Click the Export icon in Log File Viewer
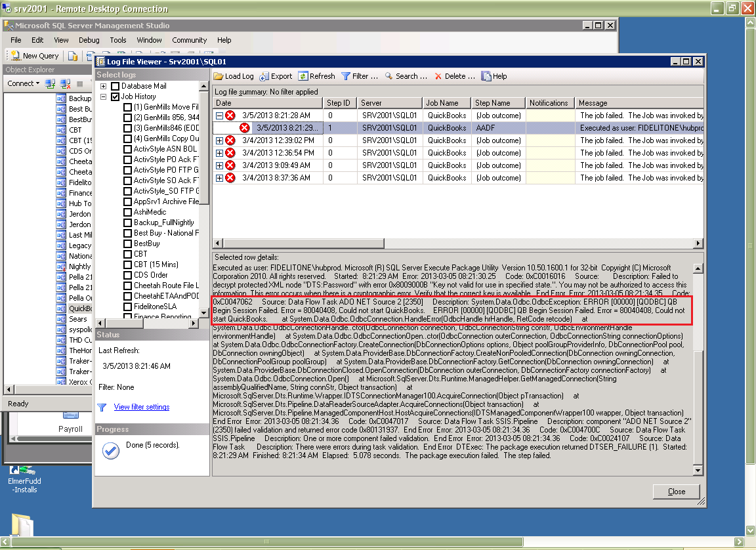Viewport: 756px width, 550px height. tap(264, 76)
